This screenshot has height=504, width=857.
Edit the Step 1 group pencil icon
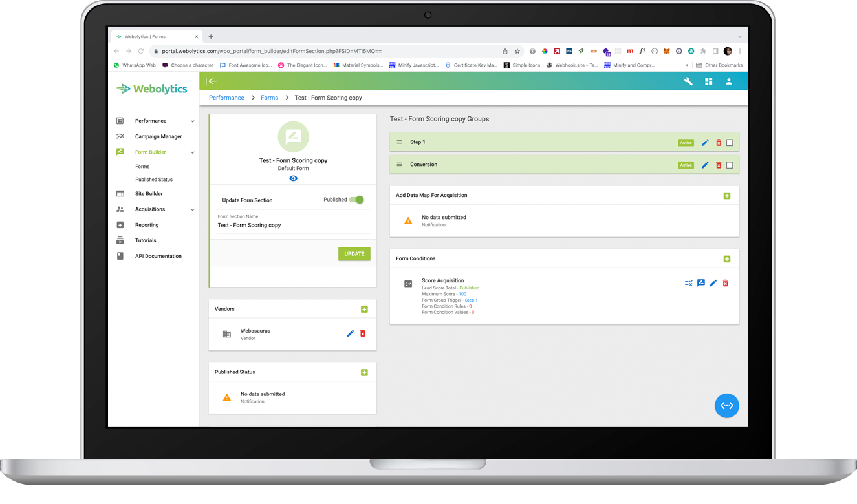tap(705, 143)
